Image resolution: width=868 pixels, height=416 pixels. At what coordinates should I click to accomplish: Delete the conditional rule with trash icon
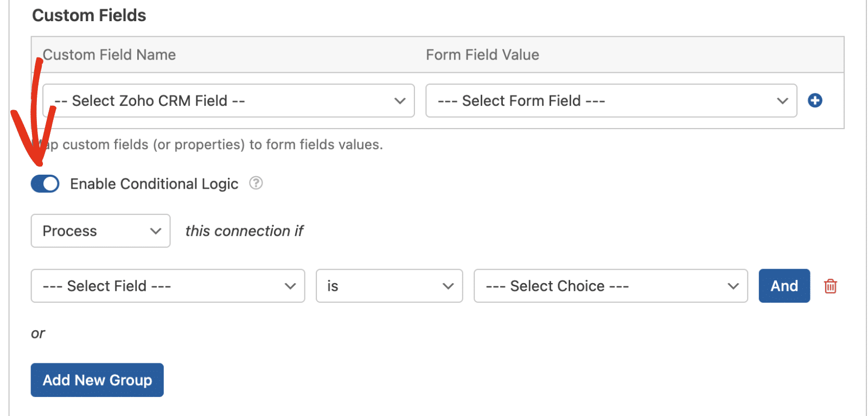click(831, 286)
